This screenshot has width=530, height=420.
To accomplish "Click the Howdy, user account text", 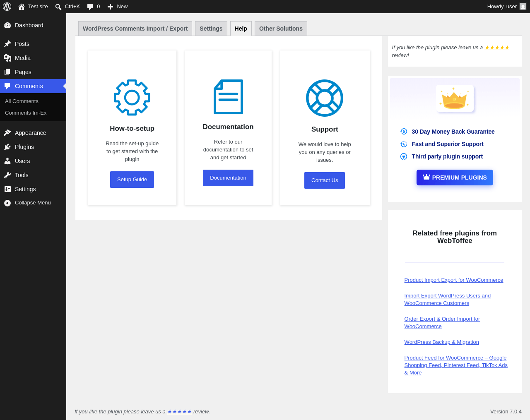I will pyautogui.click(x=502, y=7).
